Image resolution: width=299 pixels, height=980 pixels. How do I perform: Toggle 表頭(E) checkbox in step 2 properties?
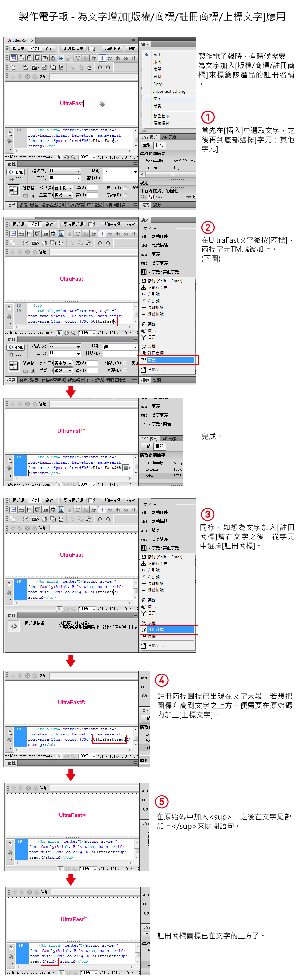pyautogui.click(x=125, y=370)
